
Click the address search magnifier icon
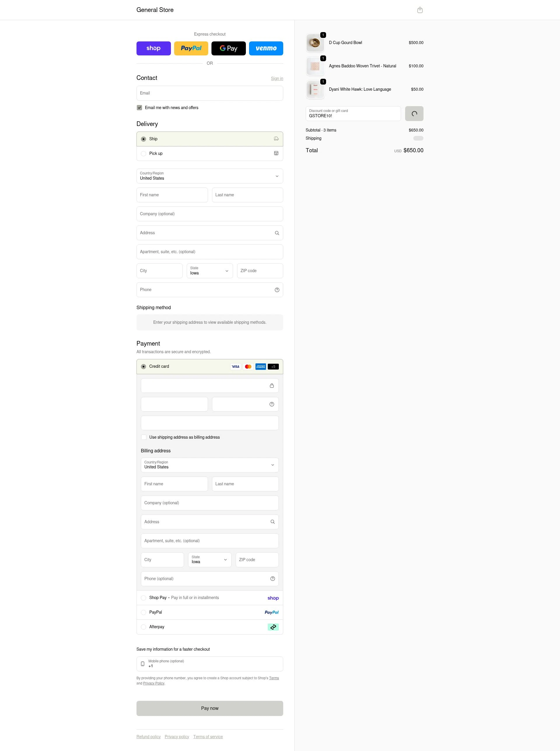tap(276, 233)
